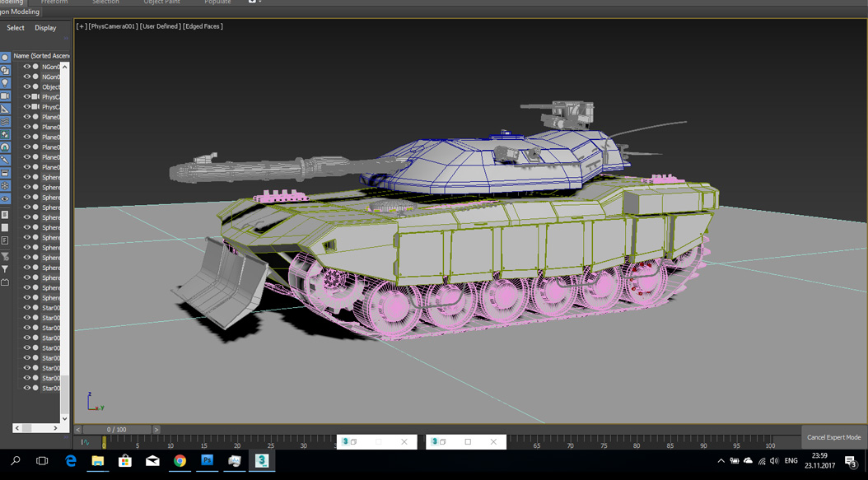The height and width of the screenshot is (480, 868).
Task: Toggle the Display Frozen Objects snowflake icon
Action: pos(5,185)
